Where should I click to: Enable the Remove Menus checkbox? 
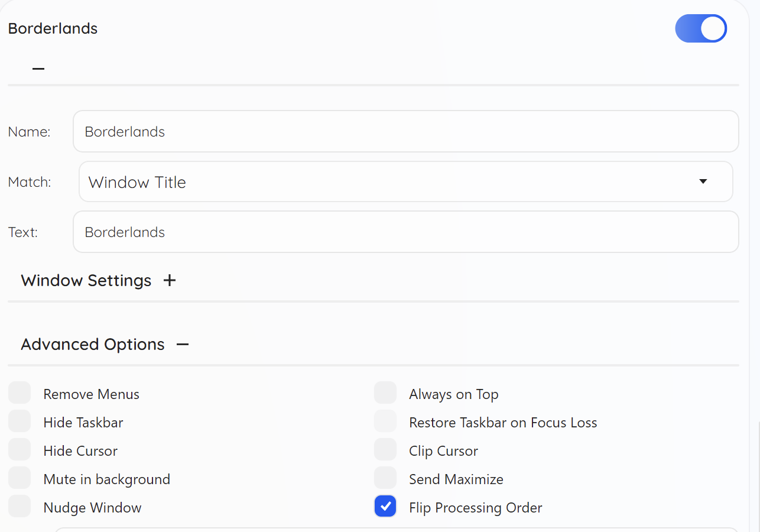pos(20,393)
